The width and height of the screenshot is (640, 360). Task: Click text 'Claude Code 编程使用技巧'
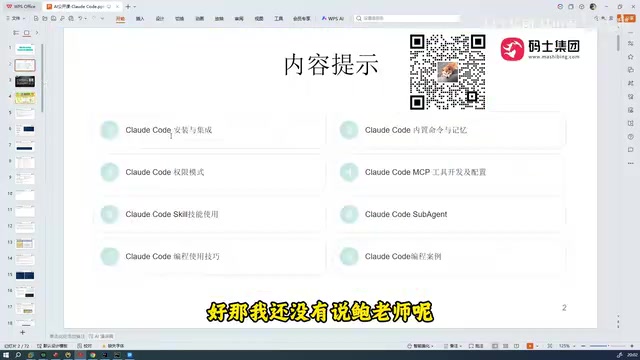coord(172,256)
